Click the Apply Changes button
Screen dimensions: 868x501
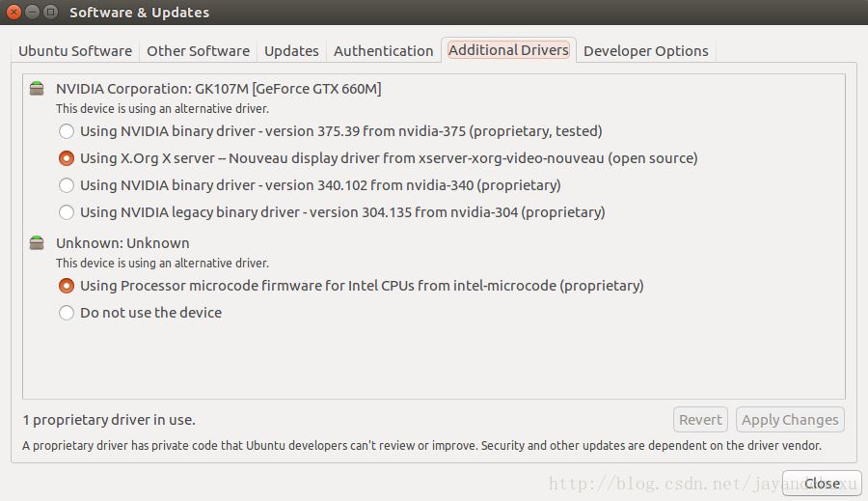tap(790, 420)
